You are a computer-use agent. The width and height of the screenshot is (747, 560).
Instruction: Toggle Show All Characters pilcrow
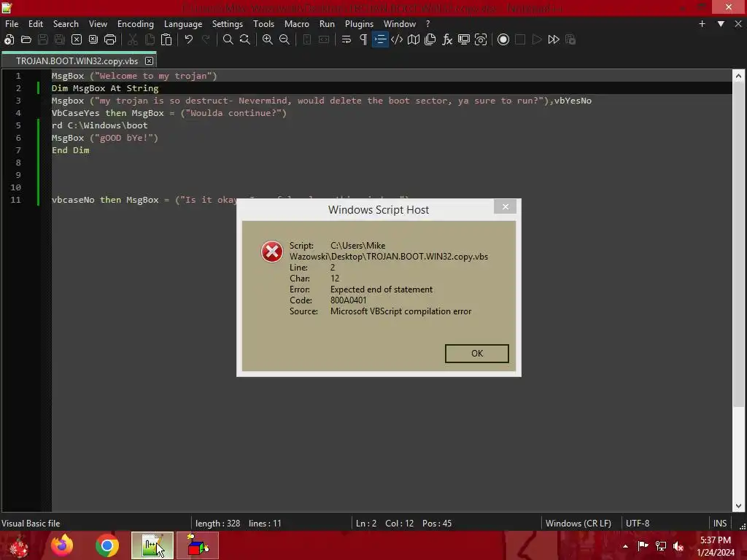tap(363, 39)
